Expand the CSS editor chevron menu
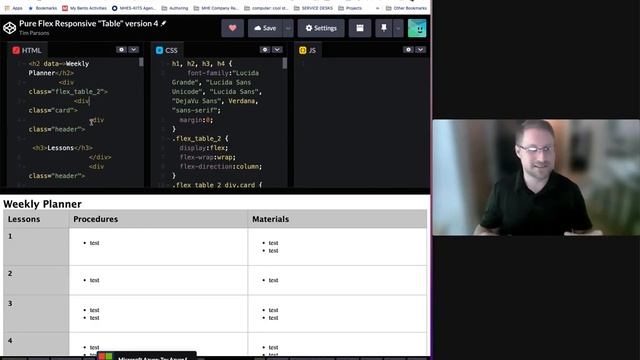This screenshot has width=640, height=360. (x=277, y=50)
